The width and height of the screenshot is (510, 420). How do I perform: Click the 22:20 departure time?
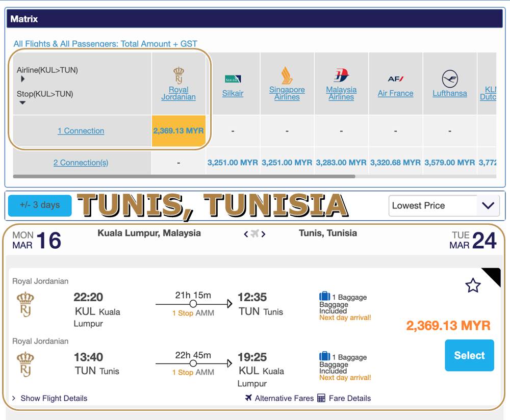(88, 297)
